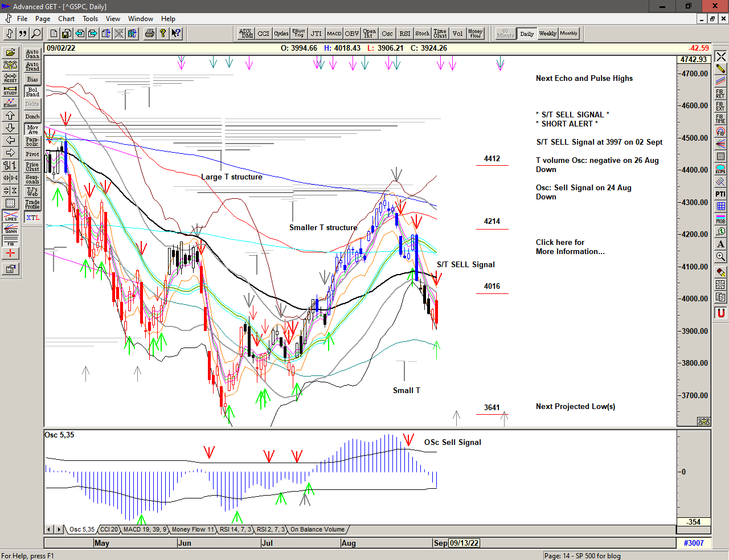The height and width of the screenshot is (560, 729).
Task: Switch to the MACD 19, 39, 9 tab
Action: tap(145, 530)
